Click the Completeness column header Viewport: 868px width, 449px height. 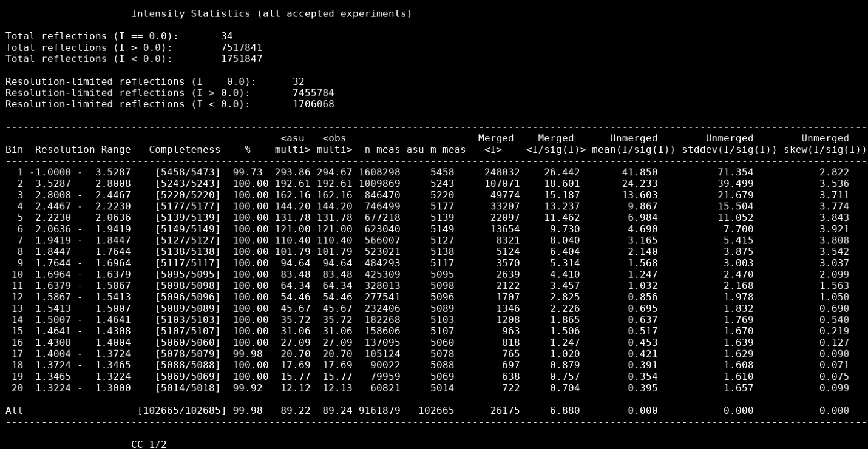(185, 149)
